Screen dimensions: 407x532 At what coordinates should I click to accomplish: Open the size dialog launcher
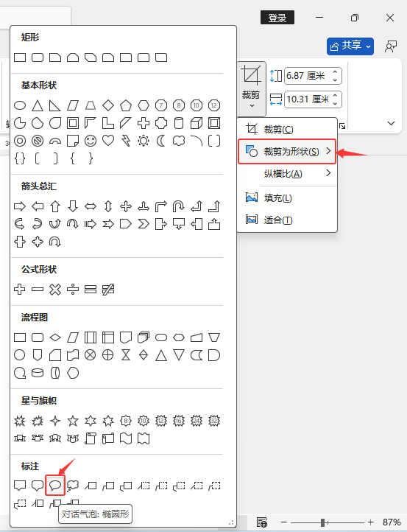coord(342,126)
